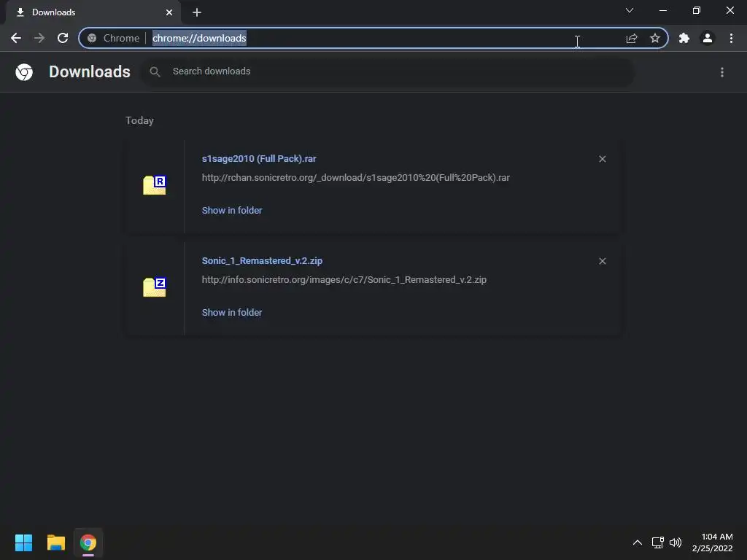Open the Downloads page more actions menu
Screen dimensions: 747x560
coord(721,72)
